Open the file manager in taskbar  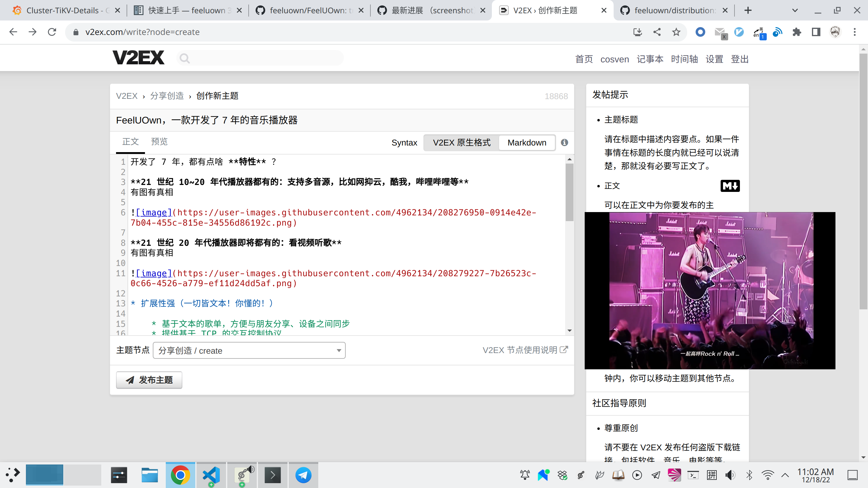pyautogui.click(x=149, y=475)
